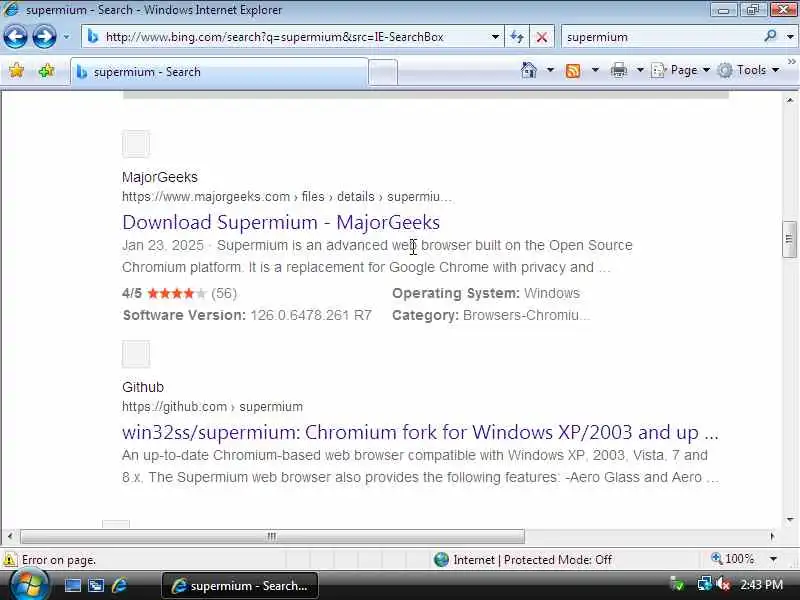Click the horizontal scrollbar left arrow
Screen dimensions: 800x600
[10, 536]
